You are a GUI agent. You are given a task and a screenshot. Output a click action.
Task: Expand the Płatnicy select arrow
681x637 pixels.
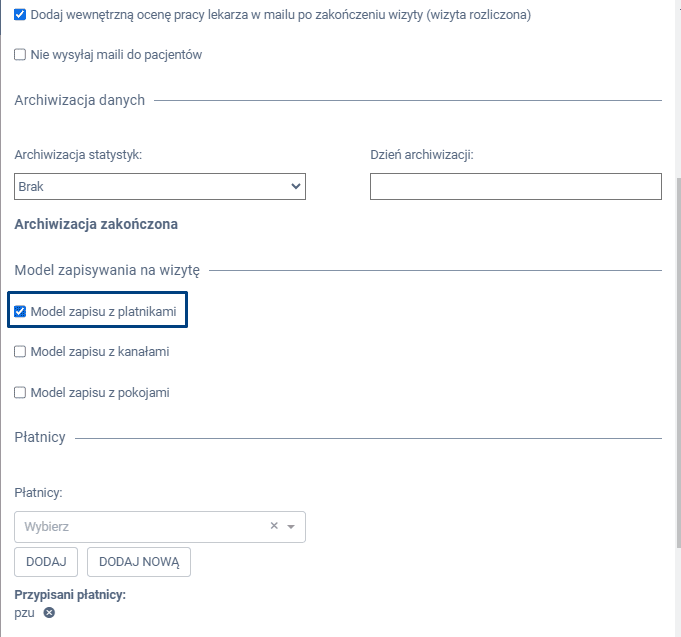[x=291, y=526]
